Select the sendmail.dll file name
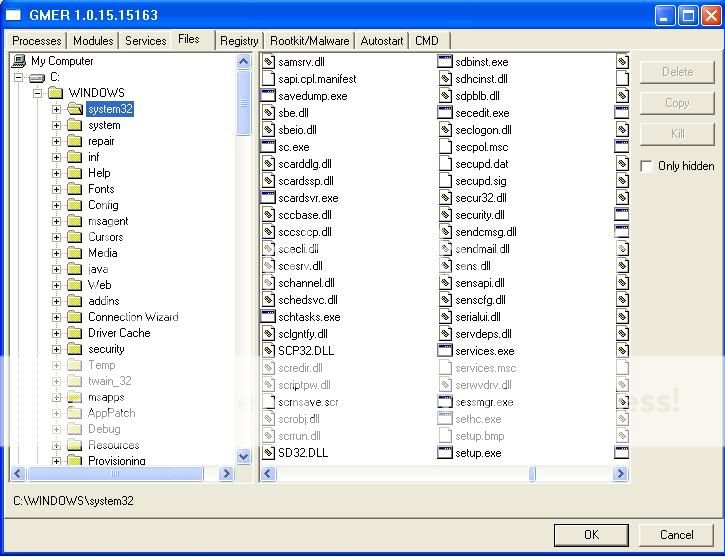Viewport: 725px width, 557px height. click(482, 249)
